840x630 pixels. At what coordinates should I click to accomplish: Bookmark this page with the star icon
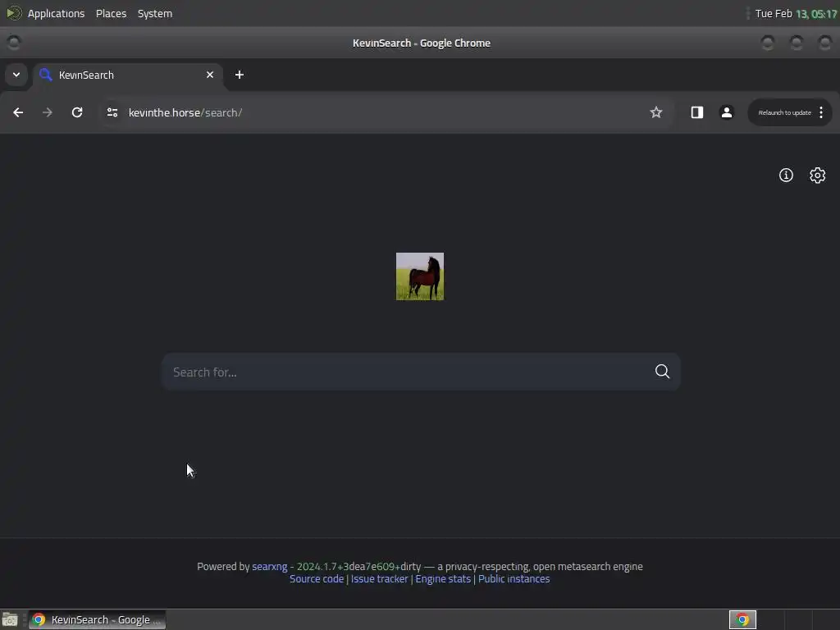[655, 112]
